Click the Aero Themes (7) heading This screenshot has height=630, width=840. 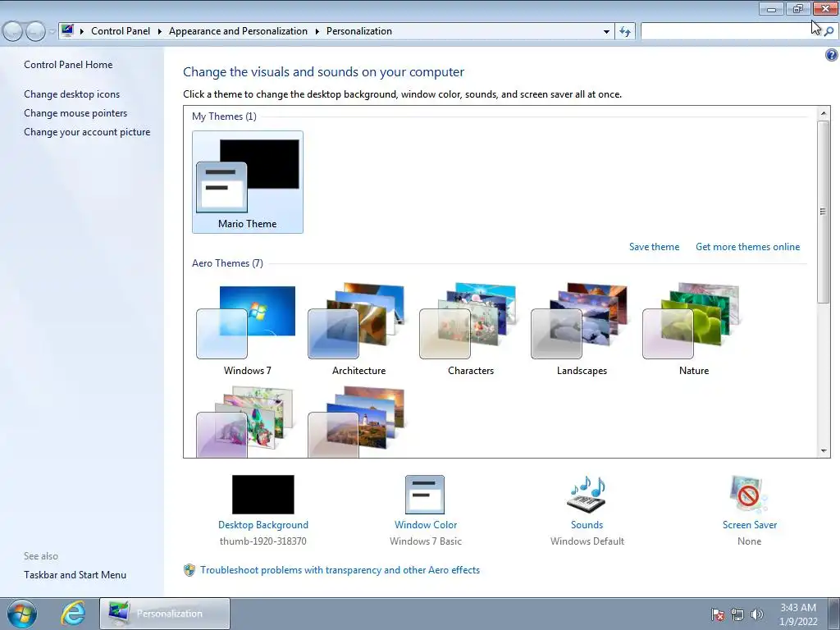pos(228,263)
